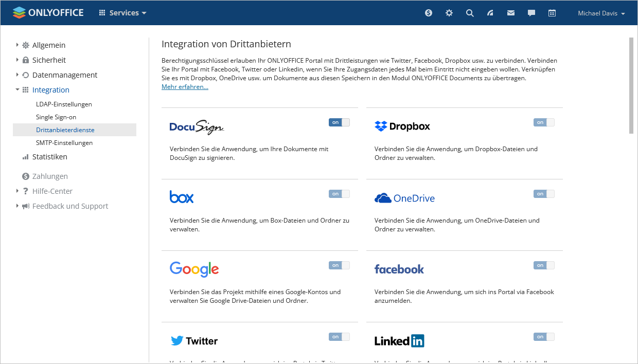Expand the Allgemein tree arrow
Viewport: 638px width, 364px height.
click(x=17, y=45)
